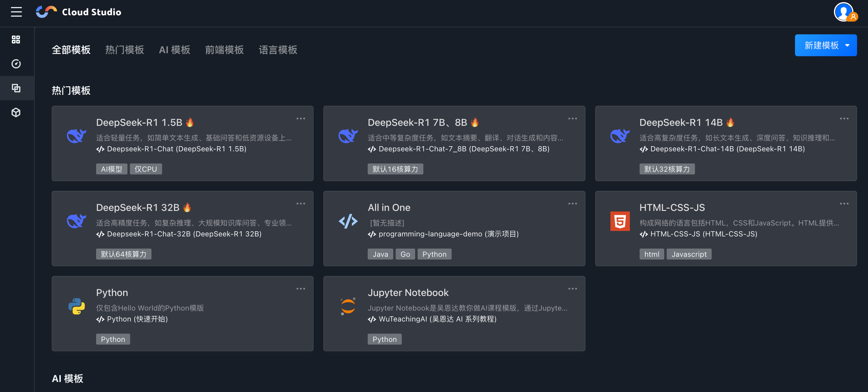Switch to the 热门模板 tab

coord(124,50)
